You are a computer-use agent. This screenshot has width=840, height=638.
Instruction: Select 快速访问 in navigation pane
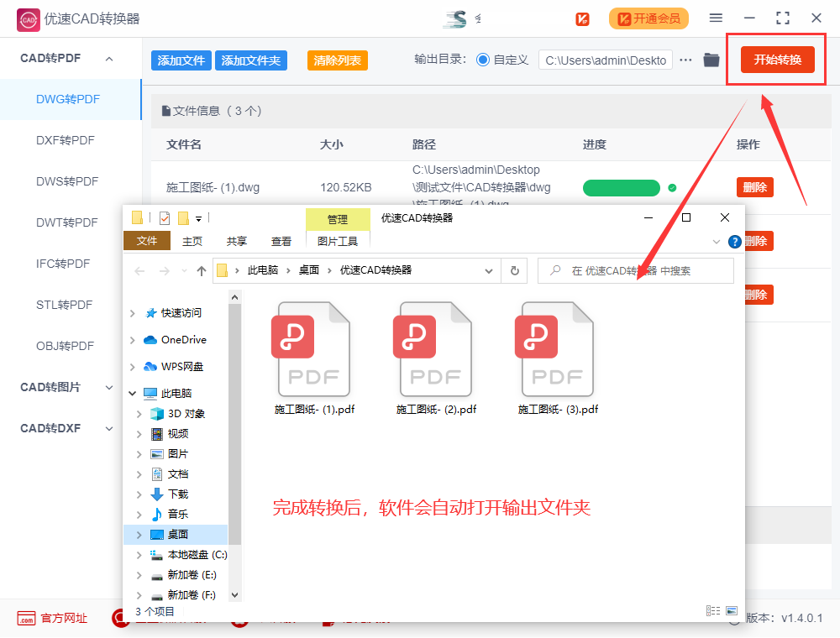(x=181, y=313)
